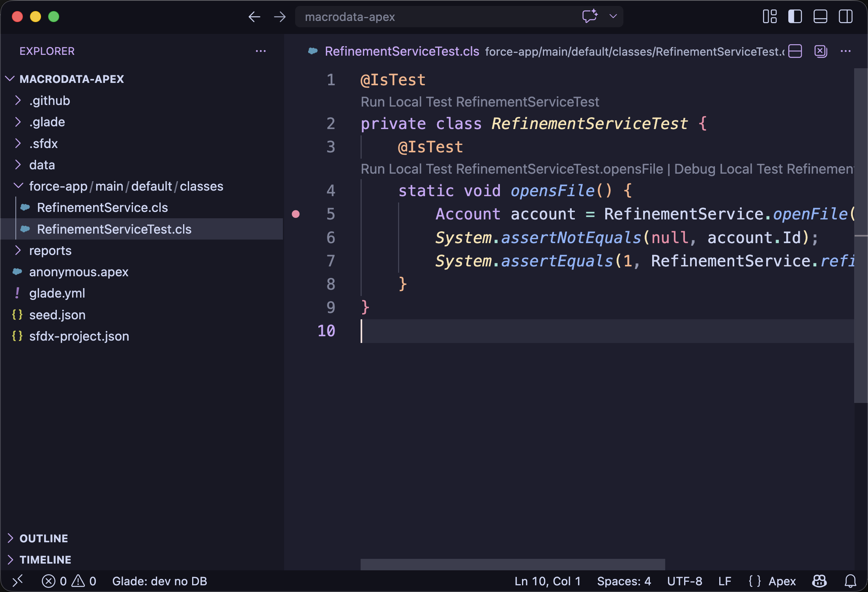Select the RefinementServiceTest.cls editor tab
The image size is (868, 592).
pyautogui.click(x=402, y=51)
